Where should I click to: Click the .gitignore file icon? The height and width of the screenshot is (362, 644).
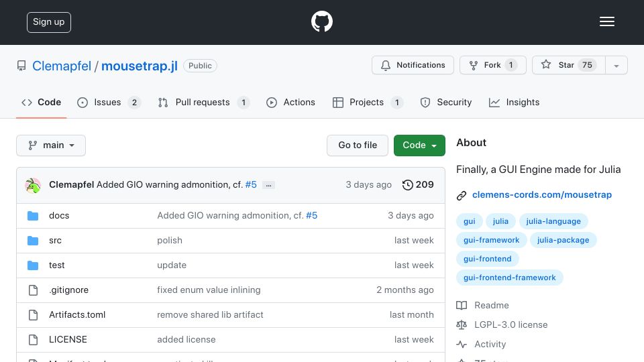34,290
